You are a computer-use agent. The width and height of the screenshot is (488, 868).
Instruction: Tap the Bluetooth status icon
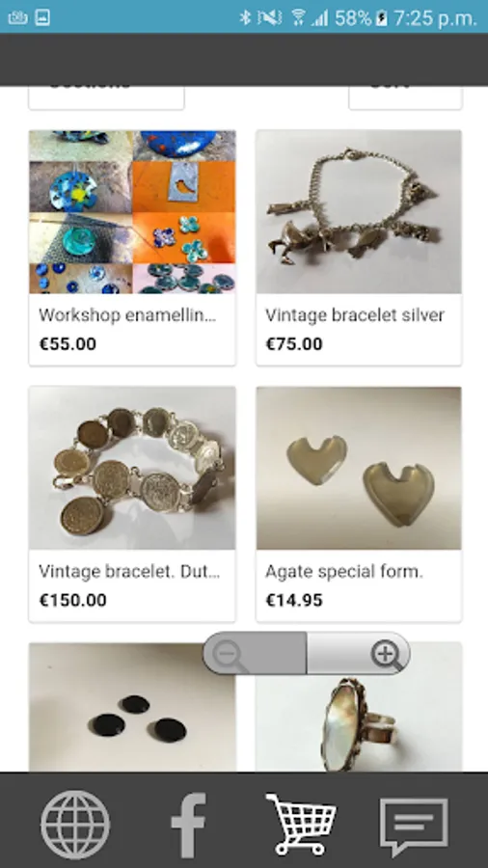(245, 17)
